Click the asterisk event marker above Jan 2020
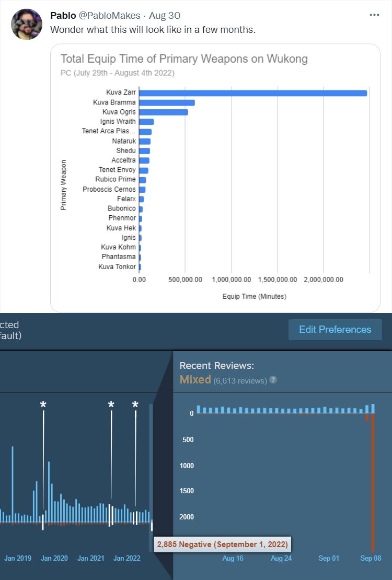The width and height of the screenshot is (392, 580). [43, 404]
